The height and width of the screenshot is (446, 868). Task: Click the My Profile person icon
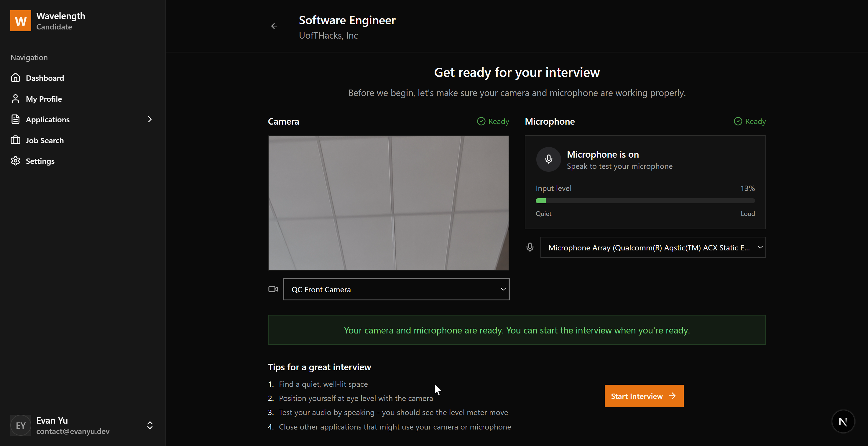tap(16, 99)
